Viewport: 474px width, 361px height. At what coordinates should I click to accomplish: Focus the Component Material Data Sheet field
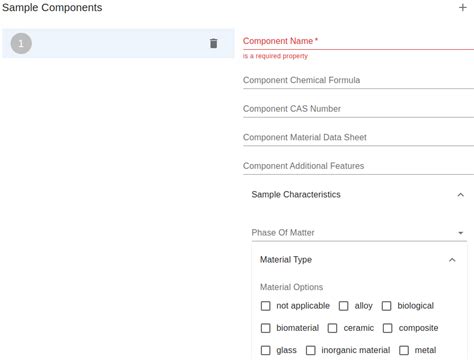358,138
